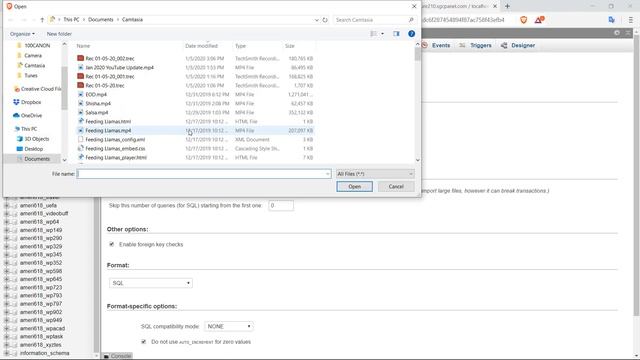Image resolution: width=640 pixels, height=360 pixels.
Task: Open the File name history dropdown arrow
Action: click(327, 174)
